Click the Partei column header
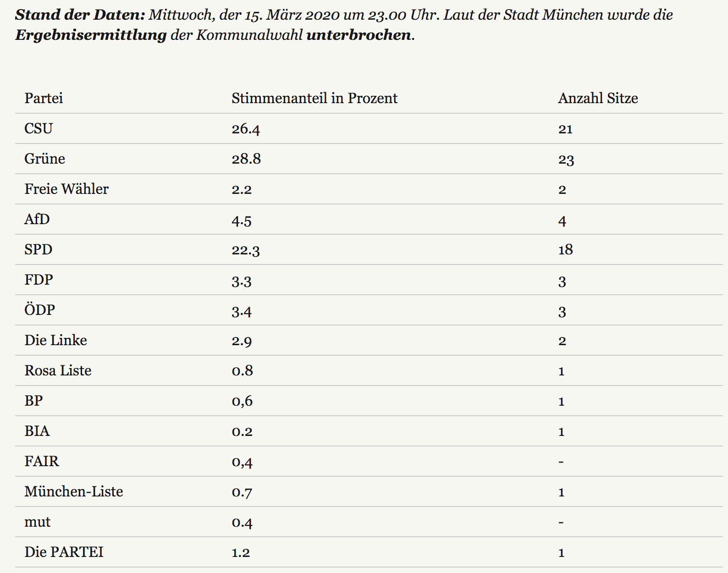 click(44, 98)
